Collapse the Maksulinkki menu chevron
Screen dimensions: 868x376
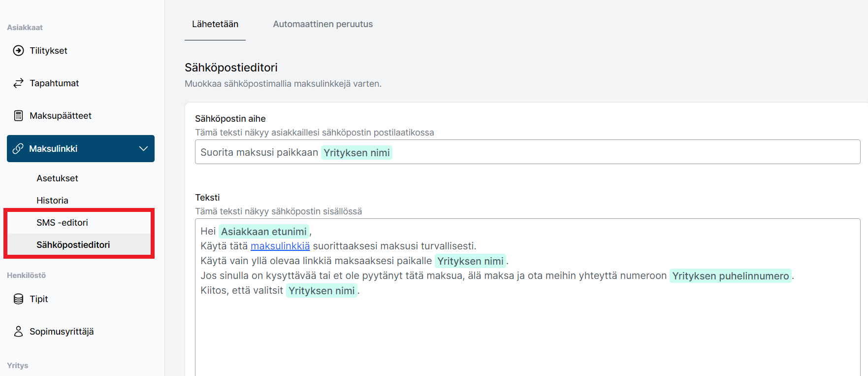143,149
